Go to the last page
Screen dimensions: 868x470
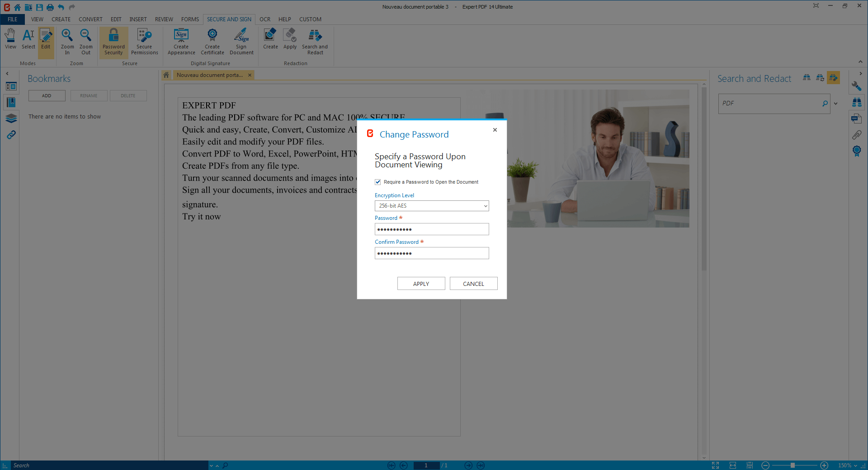481,465
